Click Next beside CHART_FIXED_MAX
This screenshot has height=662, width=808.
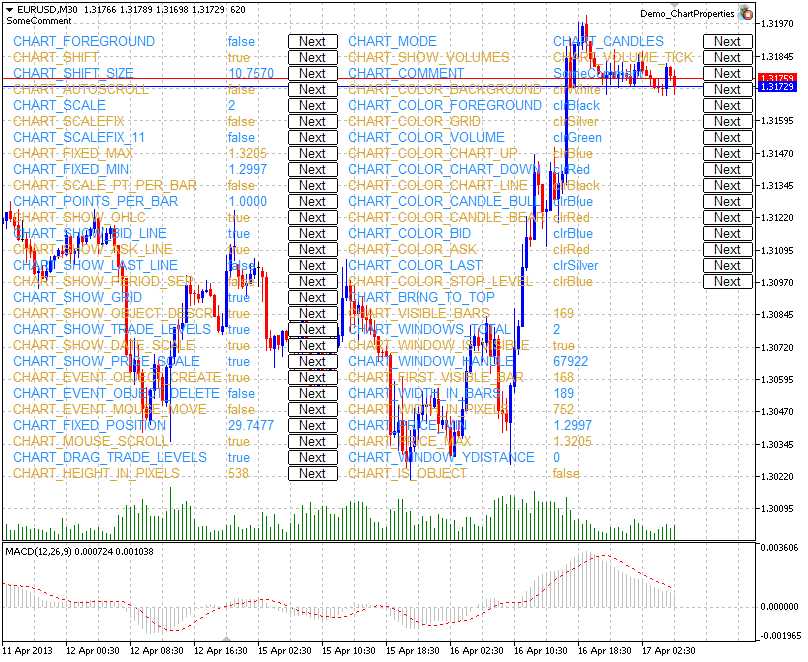(x=312, y=153)
